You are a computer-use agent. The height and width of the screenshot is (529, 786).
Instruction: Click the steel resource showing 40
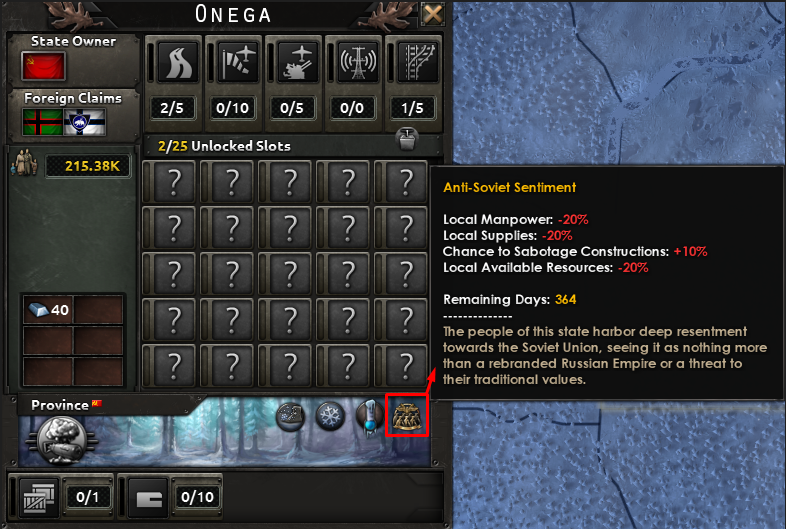click(49, 310)
